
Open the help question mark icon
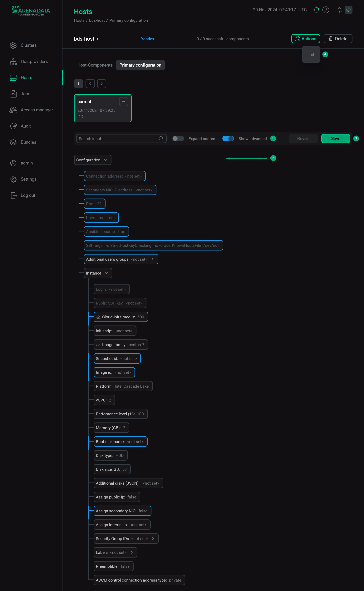coord(326,10)
